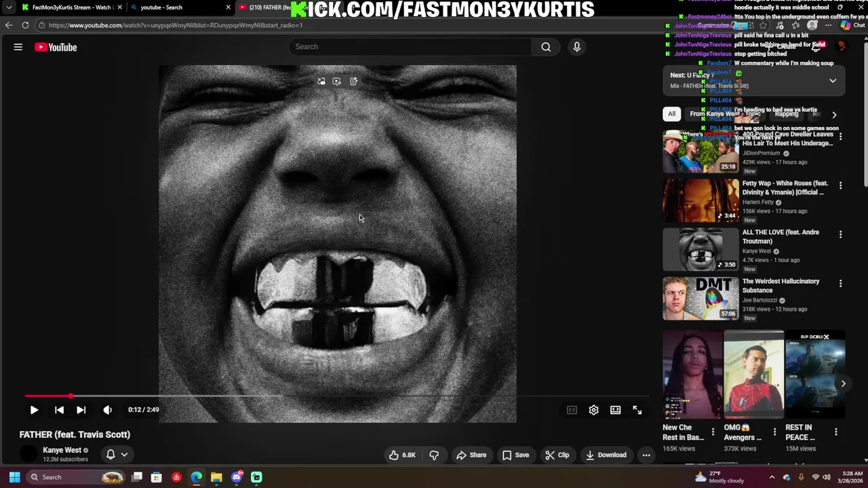Image resolution: width=868 pixels, height=488 pixels.
Task: Open the Kanye West channel name link
Action: [62, 450]
